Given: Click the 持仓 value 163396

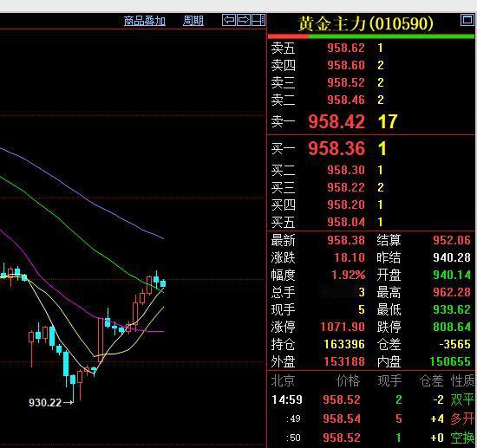Looking at the screenshot, I should [x=344, y=344].
